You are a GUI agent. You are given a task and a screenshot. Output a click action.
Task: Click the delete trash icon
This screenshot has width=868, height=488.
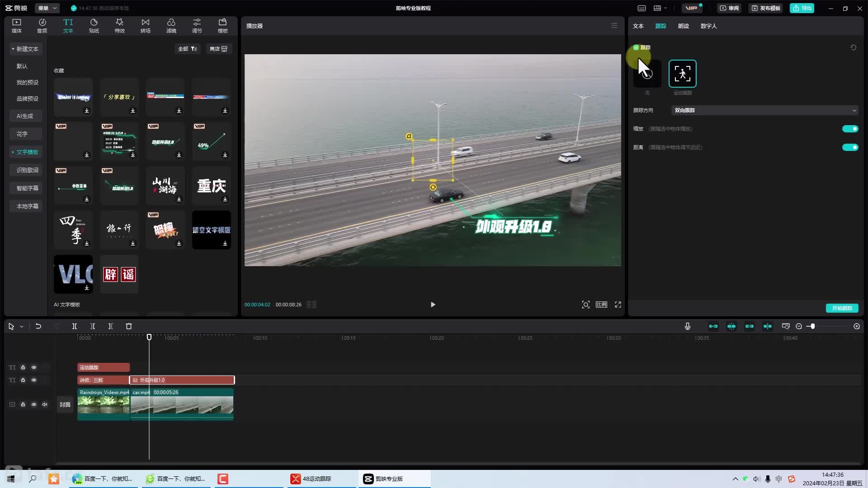pyautogui.click(x=129, y=326)
